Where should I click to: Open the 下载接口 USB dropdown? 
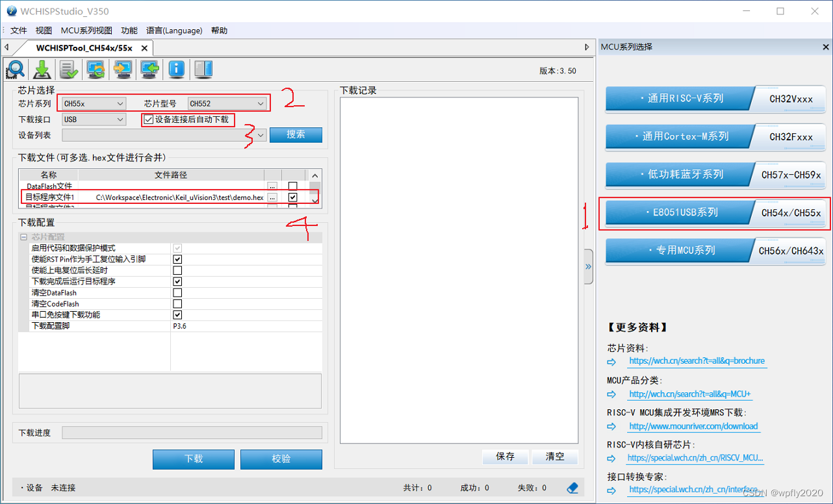point(94,120)
